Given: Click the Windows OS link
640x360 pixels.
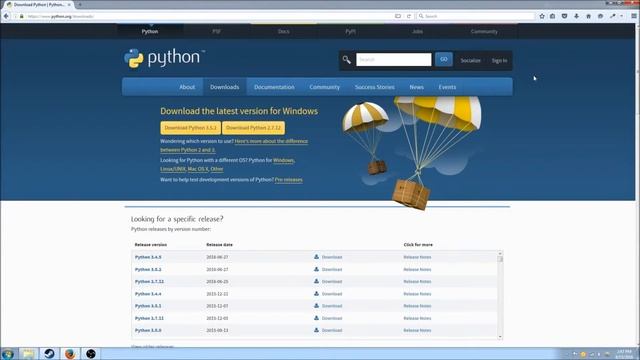Looking at the screenshot, I should 283,160.
